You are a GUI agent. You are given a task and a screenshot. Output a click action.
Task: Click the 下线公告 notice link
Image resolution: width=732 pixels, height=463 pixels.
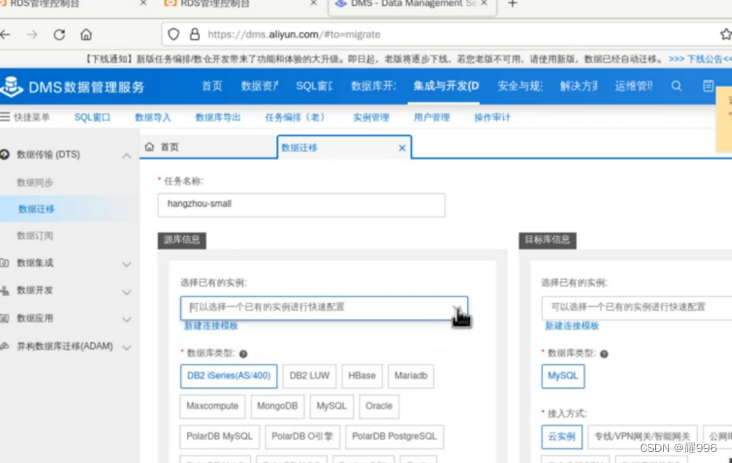click(x=700, y=59)
